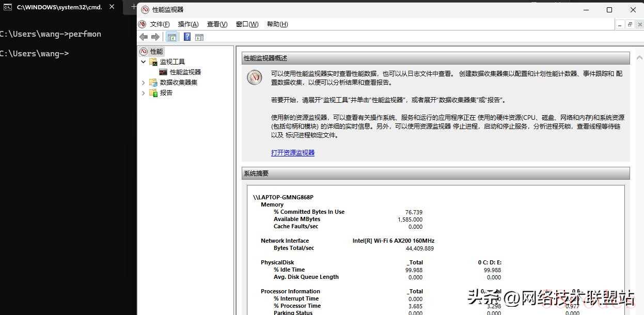The height and width of the screenshot is (315, 644).
Task: Open the 帮助(H) menu
Action: (277, 24)
